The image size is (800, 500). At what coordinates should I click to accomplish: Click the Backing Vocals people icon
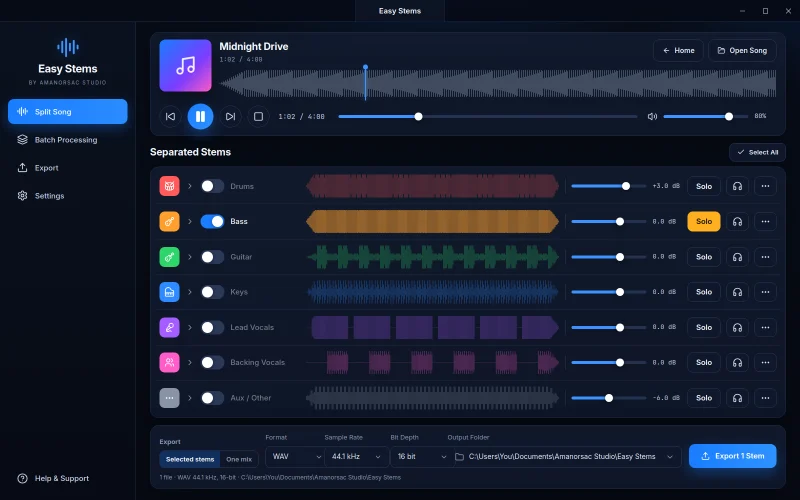tap(169, 362)
